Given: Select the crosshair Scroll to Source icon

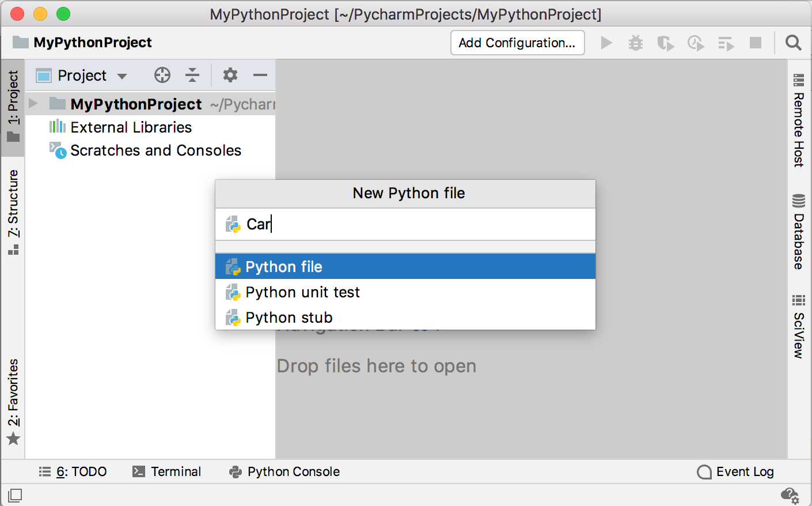Looking at the screenshot, I should click(162, 75).
